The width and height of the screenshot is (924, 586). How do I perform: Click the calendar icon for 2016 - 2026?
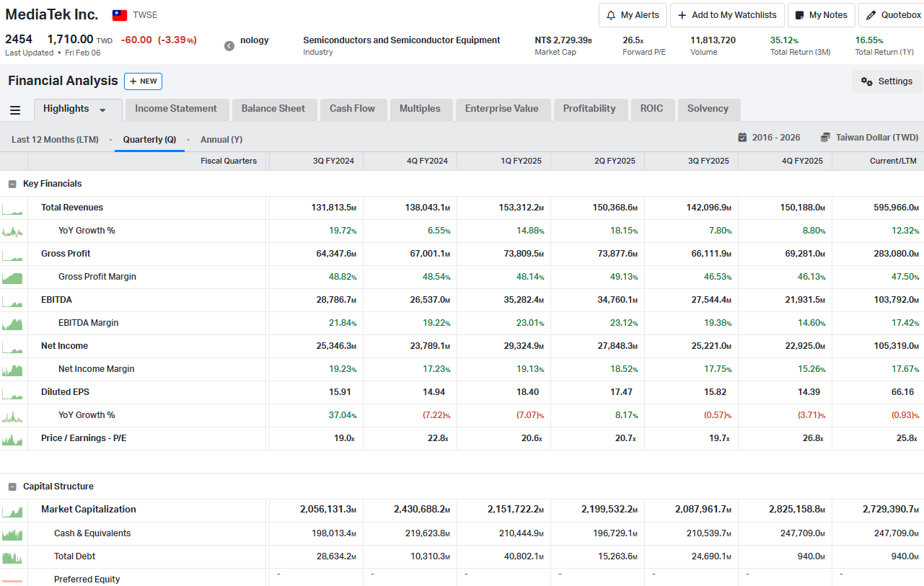pos(742,137)
